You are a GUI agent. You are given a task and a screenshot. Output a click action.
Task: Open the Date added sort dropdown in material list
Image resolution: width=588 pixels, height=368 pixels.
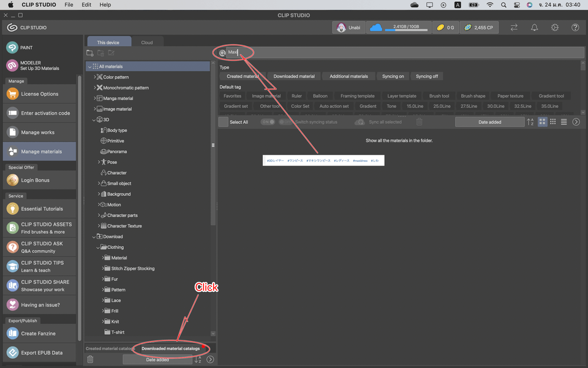tap(489, 121)
